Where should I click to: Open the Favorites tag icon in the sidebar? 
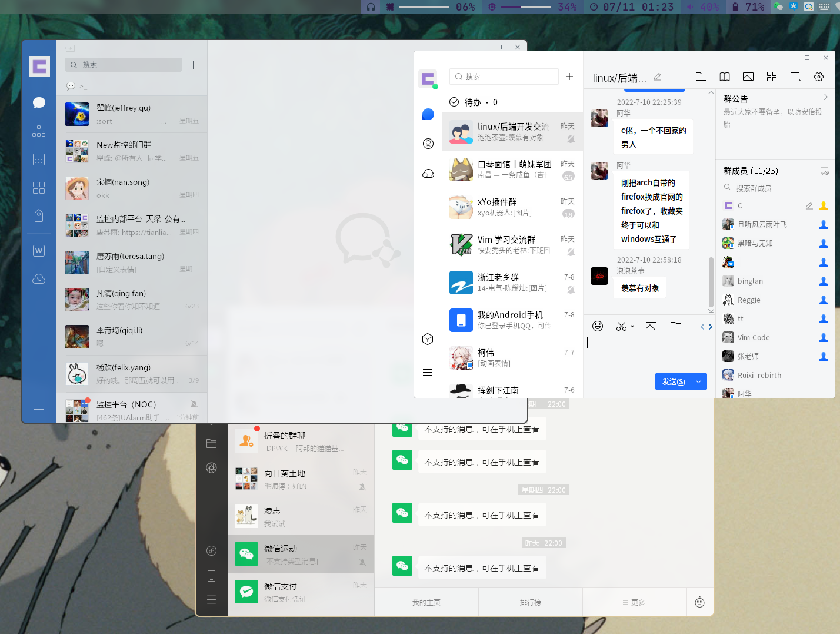pyautogui.click(x=39, y=215)
